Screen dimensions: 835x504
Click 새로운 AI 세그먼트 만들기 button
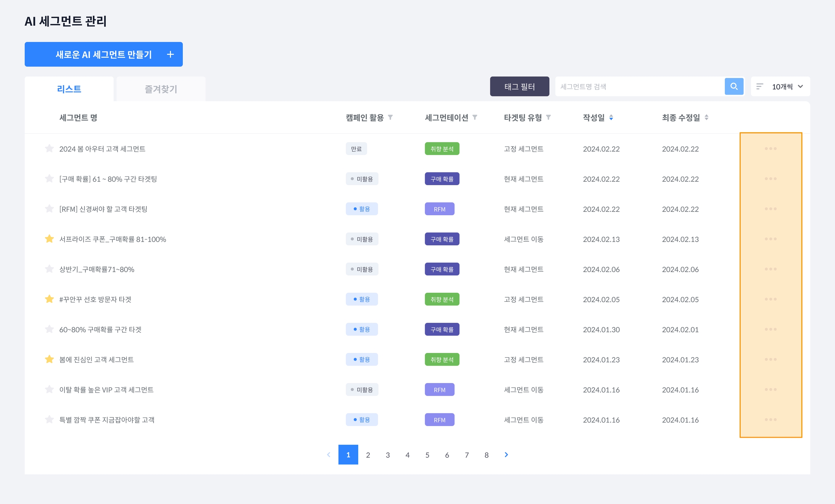[x=104, y=54]
